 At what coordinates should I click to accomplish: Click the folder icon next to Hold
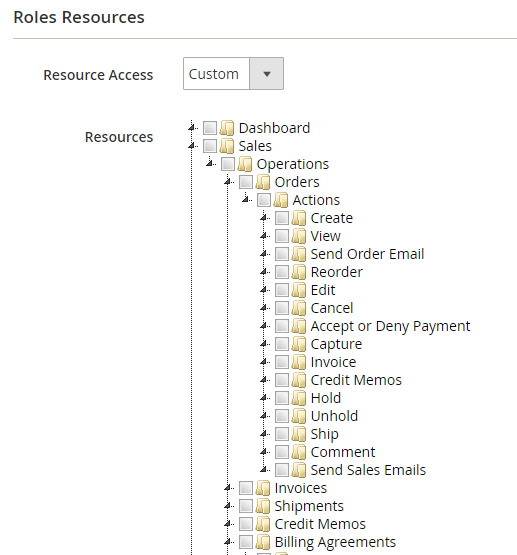point(299,398)
